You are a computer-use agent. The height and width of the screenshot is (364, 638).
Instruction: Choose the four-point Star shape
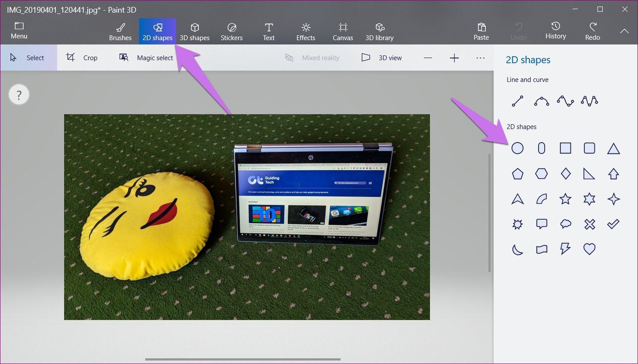point(614,199)
